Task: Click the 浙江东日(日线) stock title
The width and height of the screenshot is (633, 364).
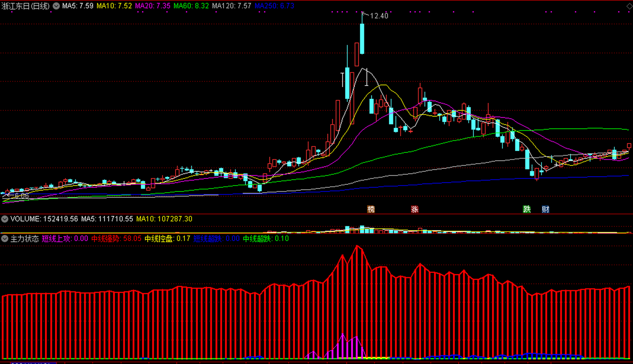Action: coord(26,6)
